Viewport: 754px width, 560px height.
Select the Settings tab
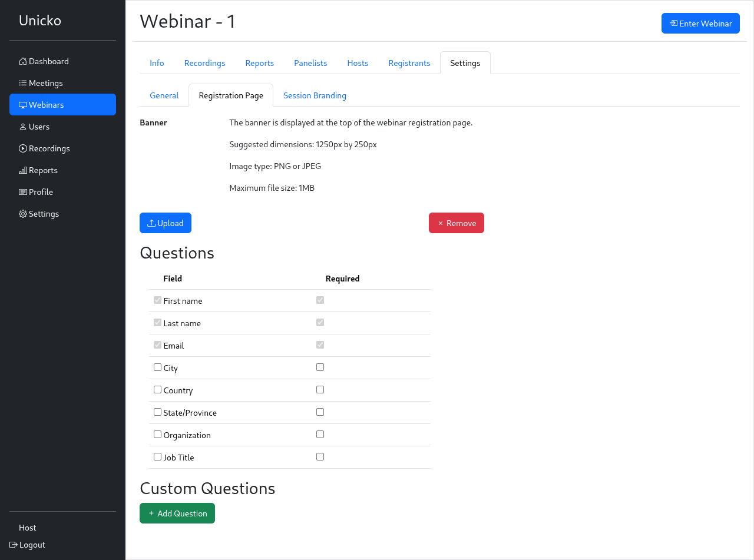pyautogui.click(x=465, y=63)
